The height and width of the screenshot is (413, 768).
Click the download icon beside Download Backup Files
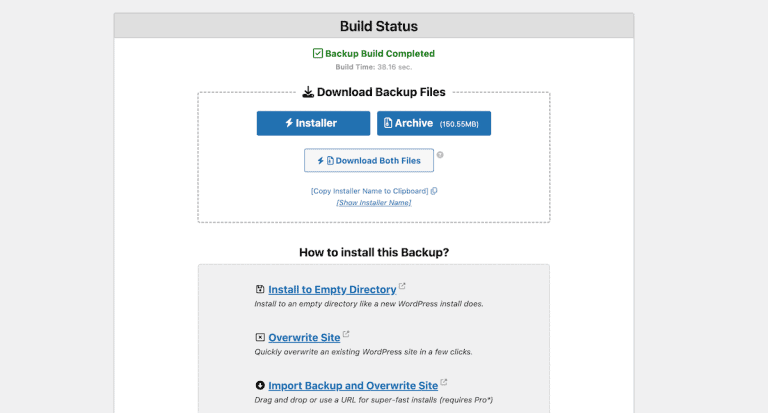[307, 92]
